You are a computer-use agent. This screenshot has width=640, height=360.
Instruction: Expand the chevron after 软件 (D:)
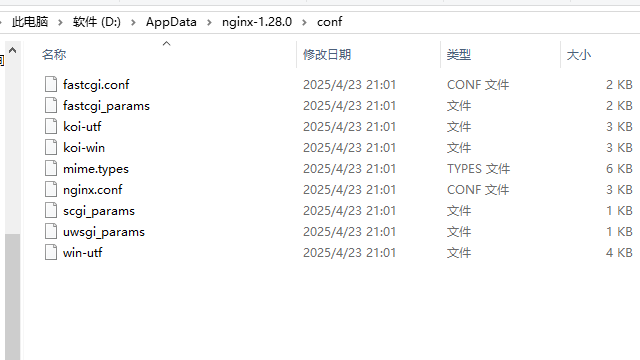coord(133,22)
